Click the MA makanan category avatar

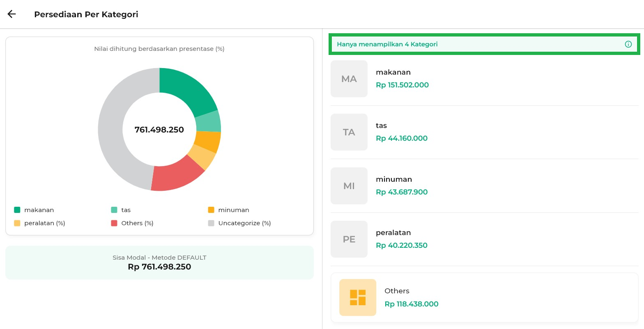[349, 79]
